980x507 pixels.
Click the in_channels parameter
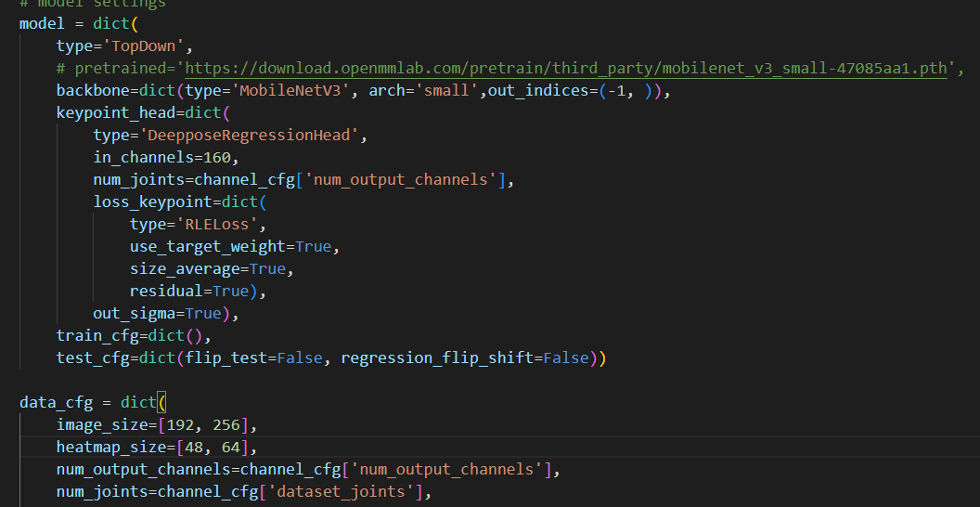tap(144, 157)
